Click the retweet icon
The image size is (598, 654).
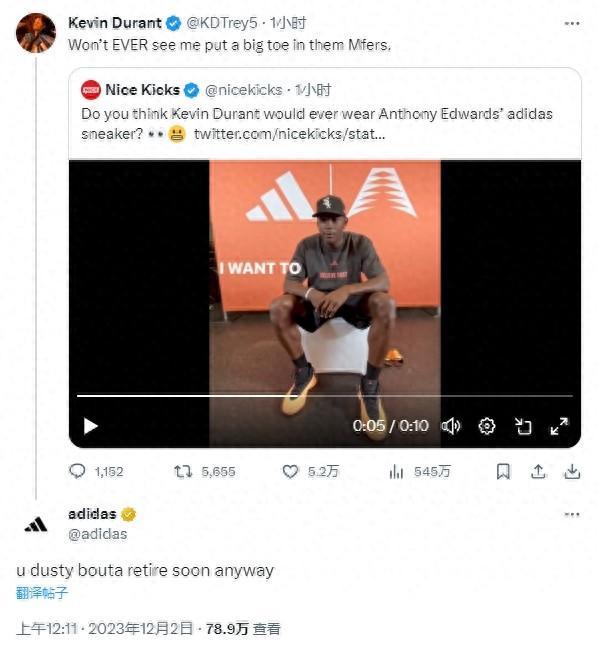(183, 472)
